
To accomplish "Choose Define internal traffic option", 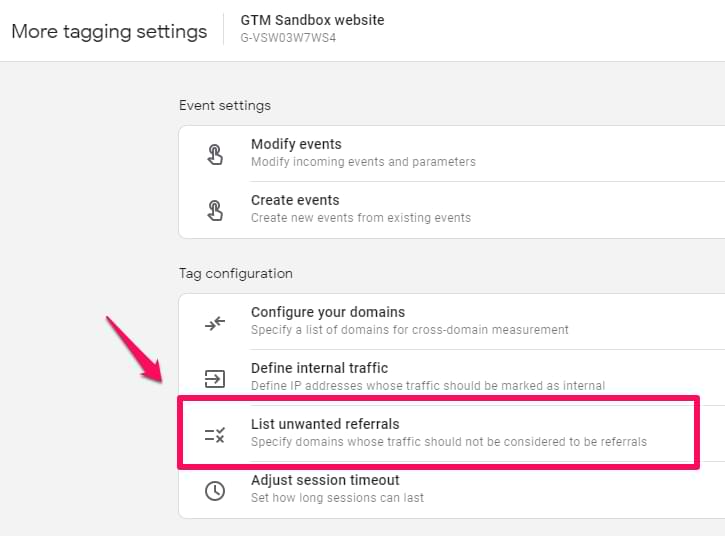I will click(x=319, y=368).
